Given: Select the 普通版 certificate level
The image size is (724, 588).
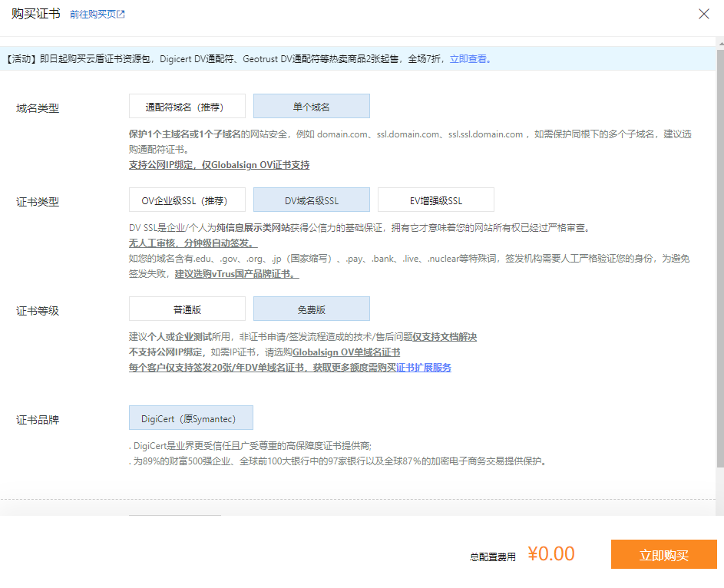Looking at the screenshot, I should click(187, 309).
